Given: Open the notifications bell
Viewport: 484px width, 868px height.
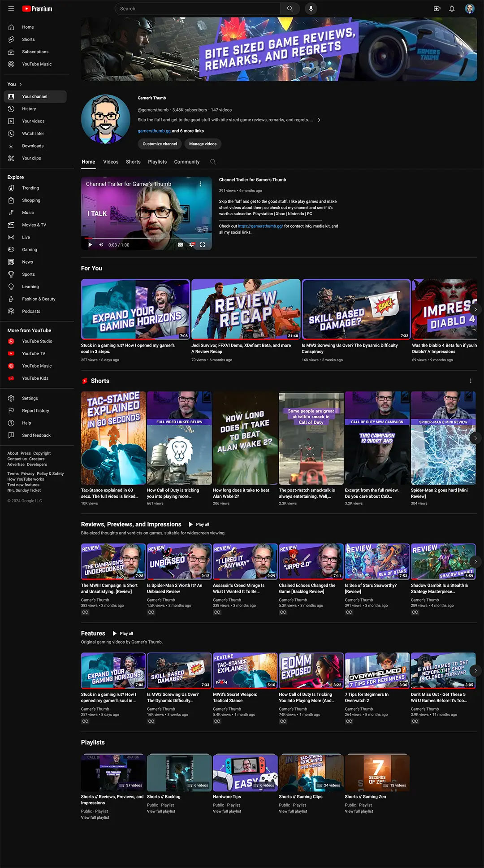Looking at the screenshot, I should 452,9.
